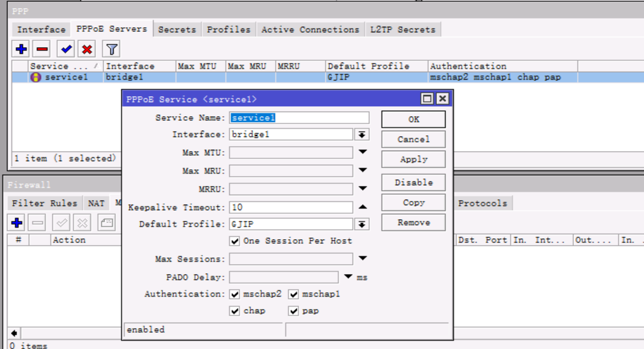Open the L2TP Secrets tab
644x349 pixels.
point(403,29)
